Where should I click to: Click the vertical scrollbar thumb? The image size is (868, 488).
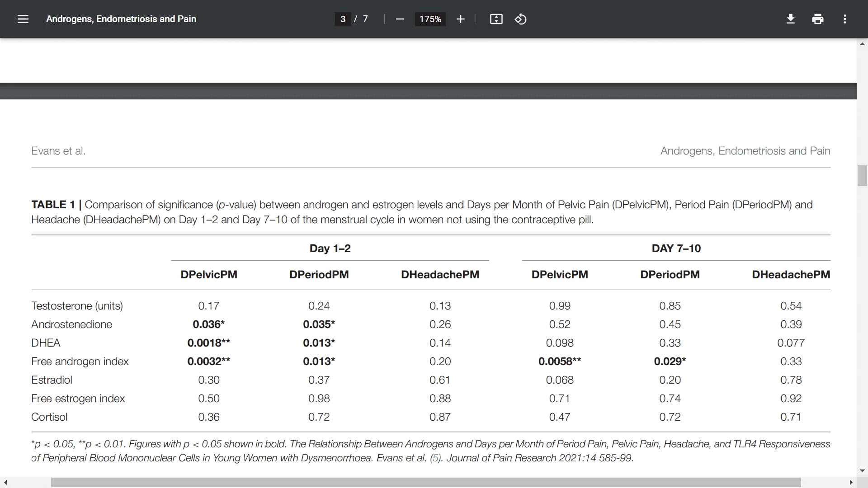862,176
